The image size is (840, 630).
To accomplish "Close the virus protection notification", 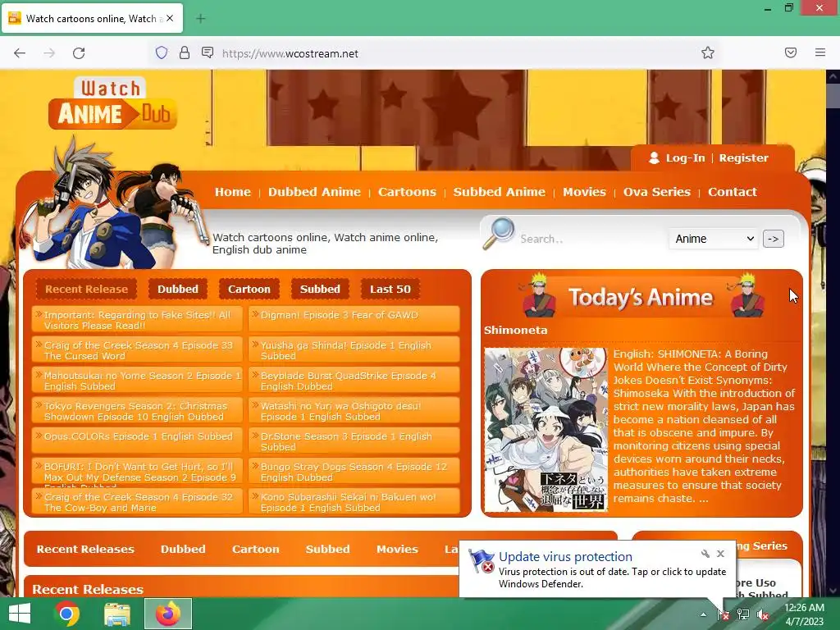I will tap(720, 554).
